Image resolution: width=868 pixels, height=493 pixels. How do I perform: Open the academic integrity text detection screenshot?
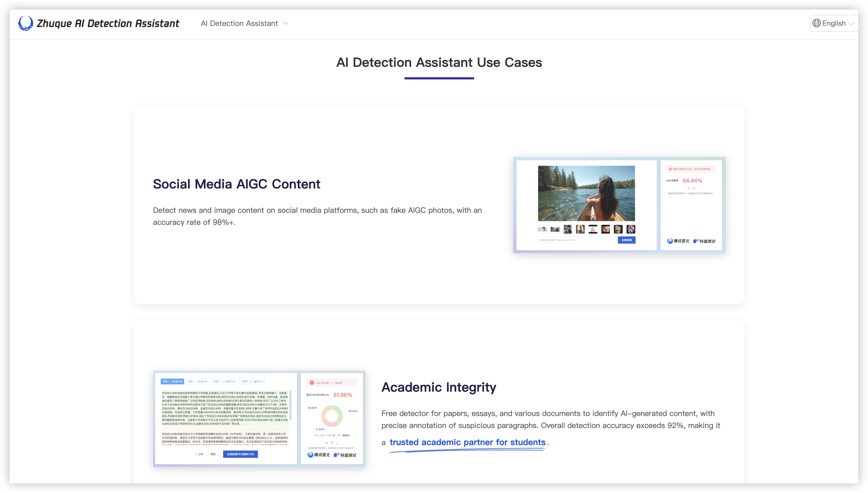point(259,418)
